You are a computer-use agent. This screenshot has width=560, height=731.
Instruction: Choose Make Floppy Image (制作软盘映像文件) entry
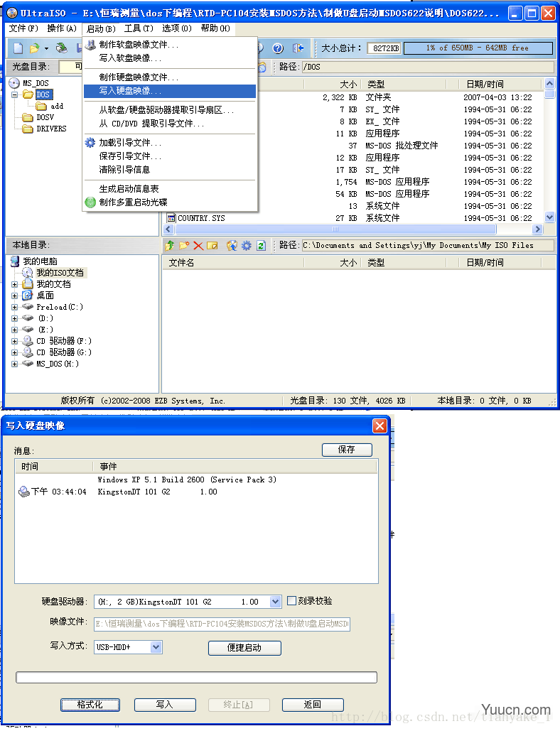pyautogui.click(x=170, y=45)
